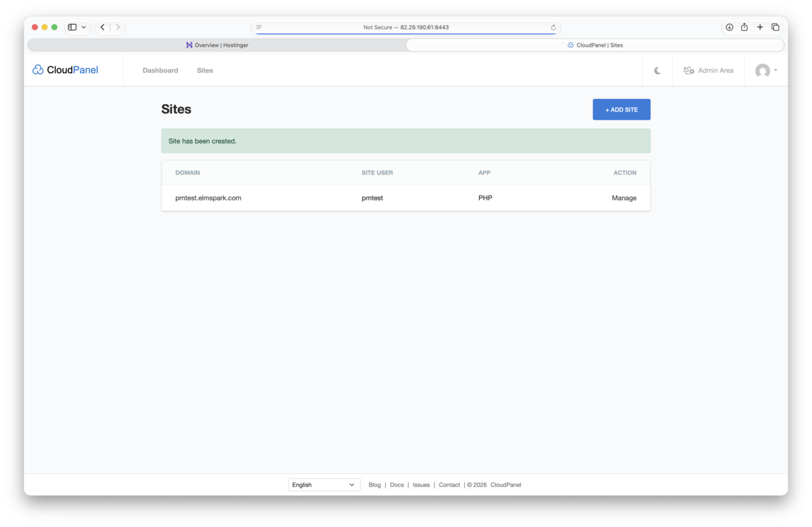This screenshot has height=527, width=812.
Task: Click the PHP app cell
Action: [485, 198]
